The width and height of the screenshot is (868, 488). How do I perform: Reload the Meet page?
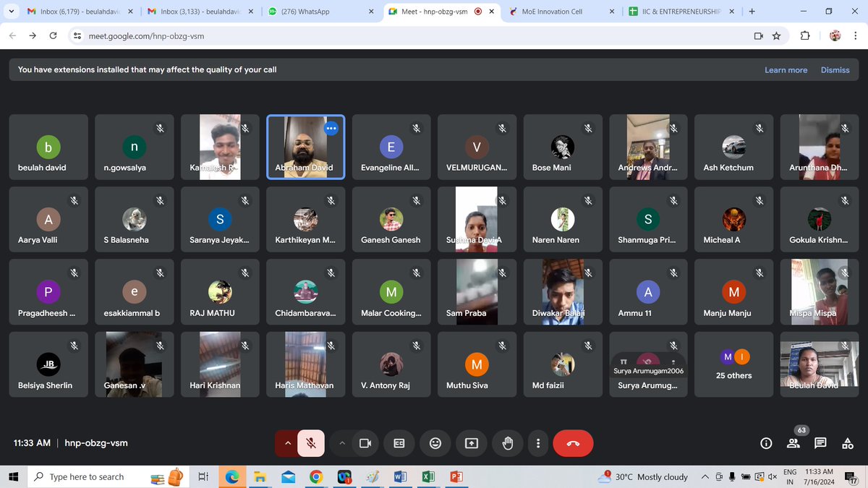pos(53,35)
